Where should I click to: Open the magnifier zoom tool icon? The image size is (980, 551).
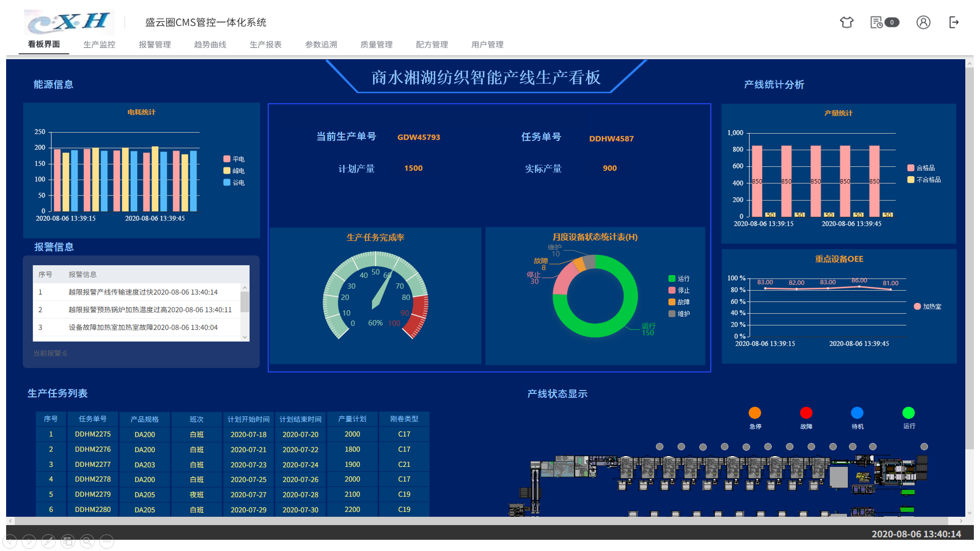tap(87, 541)
